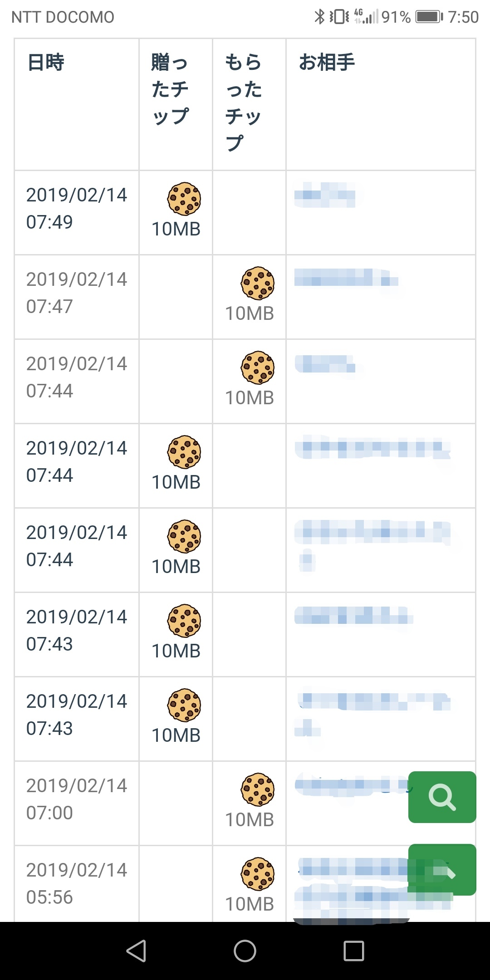
Task: Tap the cookie icon in the 05:56 row
Action: pyautogui.click(x=257, y=874)
